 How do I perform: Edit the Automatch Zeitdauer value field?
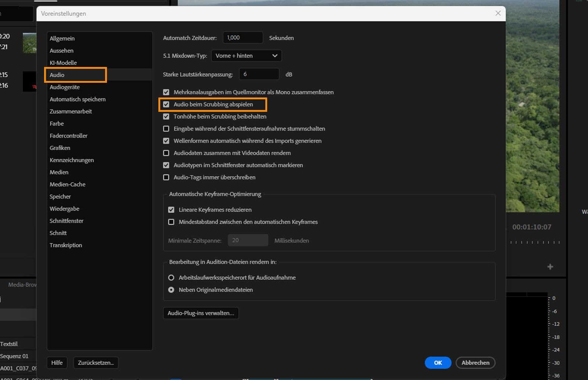point(243,37)
